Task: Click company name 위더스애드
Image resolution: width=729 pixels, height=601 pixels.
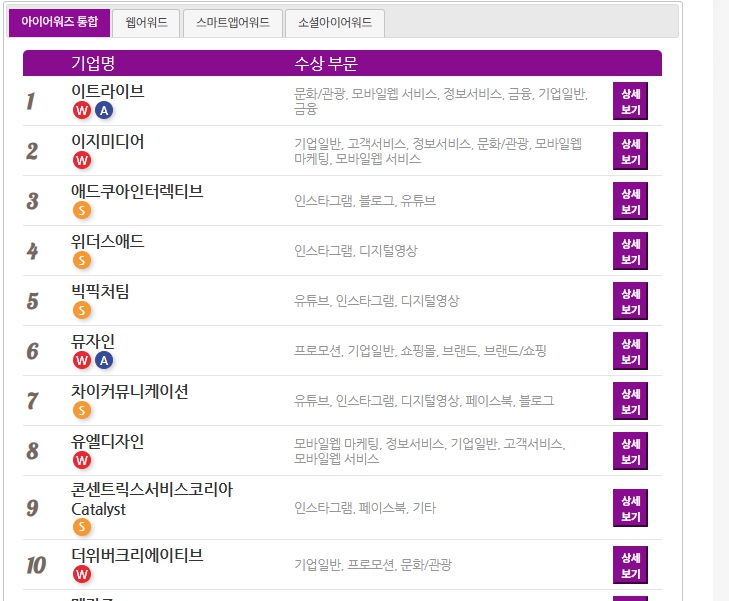Action: coord(107,241)
